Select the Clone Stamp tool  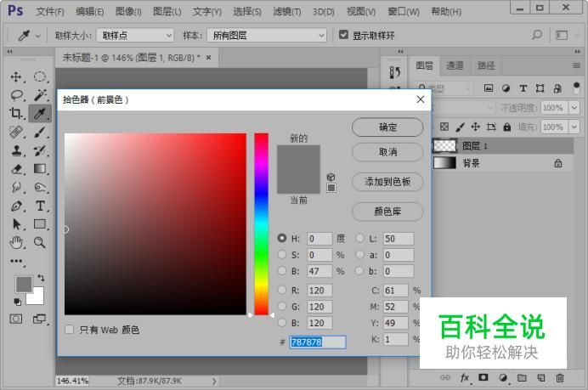16,150
